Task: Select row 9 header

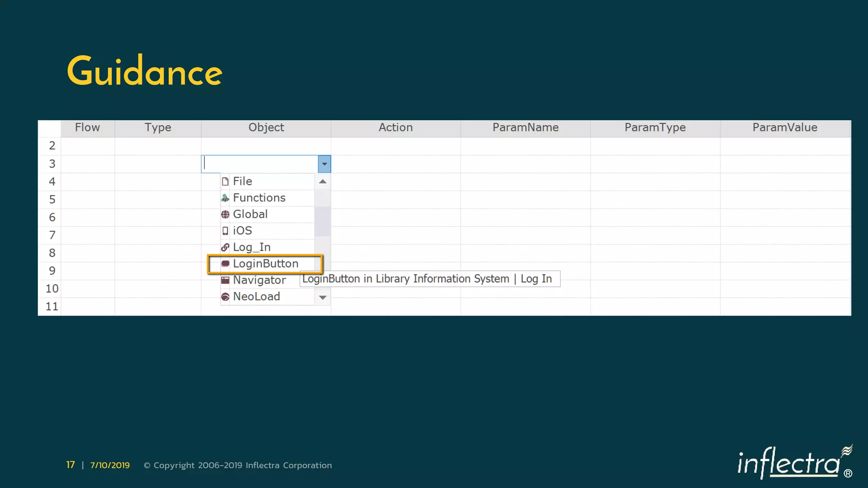Action: (x=52, y=271)
